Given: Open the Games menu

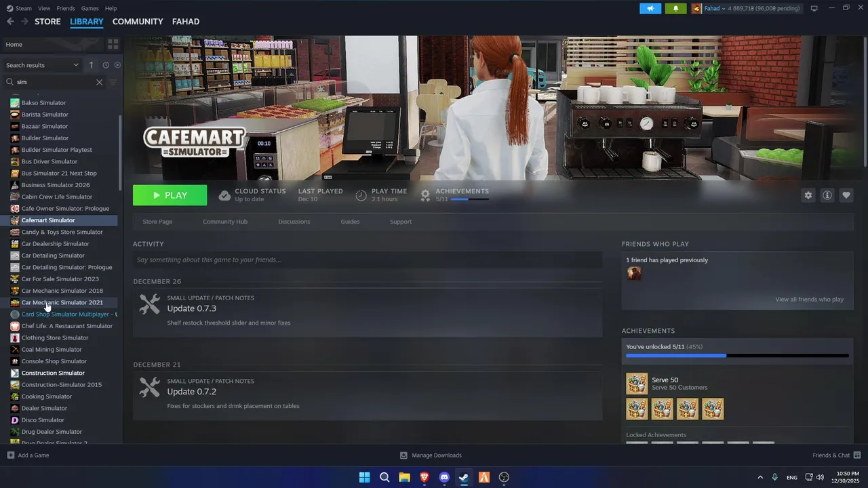Looking at the screenshot, I should tap(90, 8).
